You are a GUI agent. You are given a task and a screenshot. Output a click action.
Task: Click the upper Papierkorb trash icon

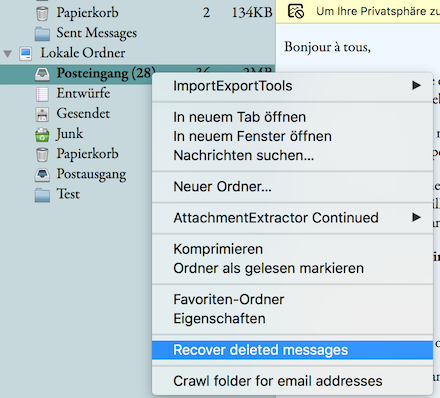click(42, 14)
